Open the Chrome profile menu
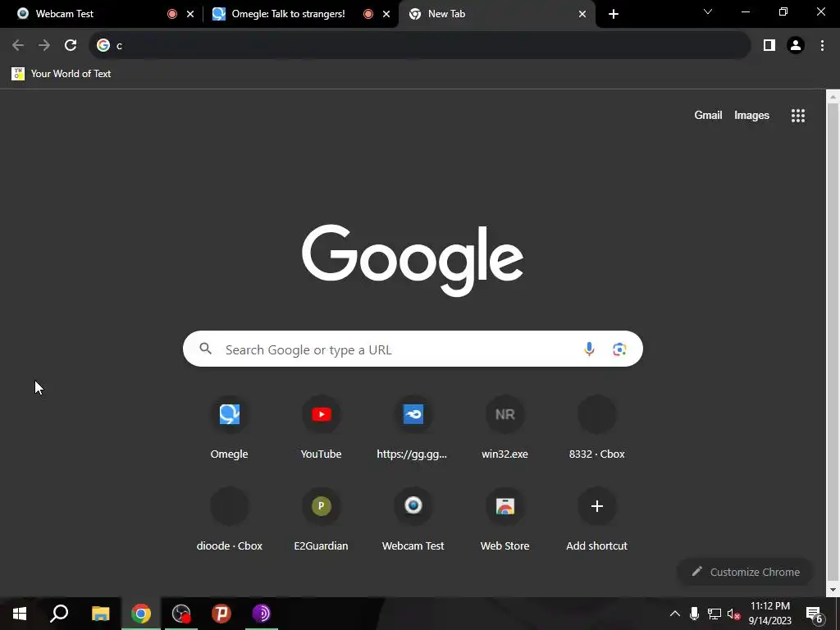This screenshot has width=840, height=630. tap(796, 45)
